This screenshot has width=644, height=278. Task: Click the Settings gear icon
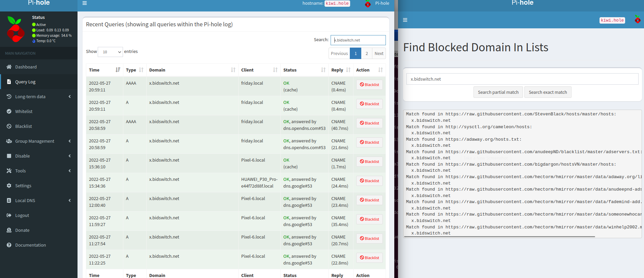point(9,186)
